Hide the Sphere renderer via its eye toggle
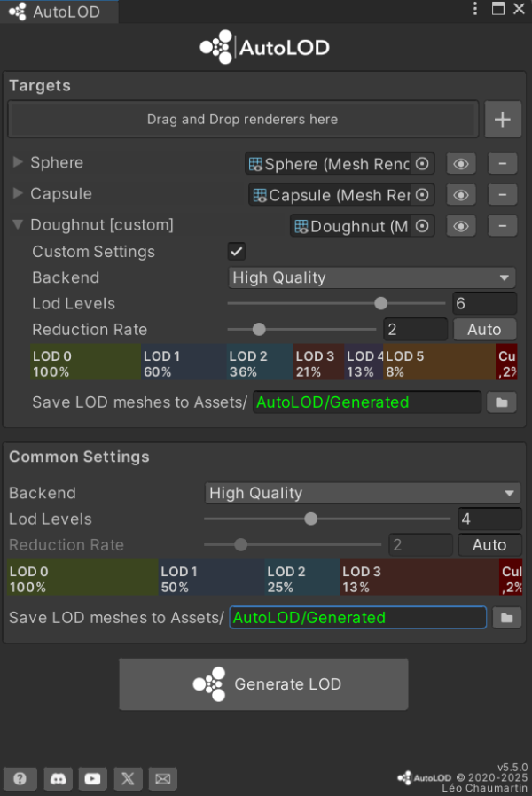The width and height of the screenshot is (532, 796). (x=460, y=164)
